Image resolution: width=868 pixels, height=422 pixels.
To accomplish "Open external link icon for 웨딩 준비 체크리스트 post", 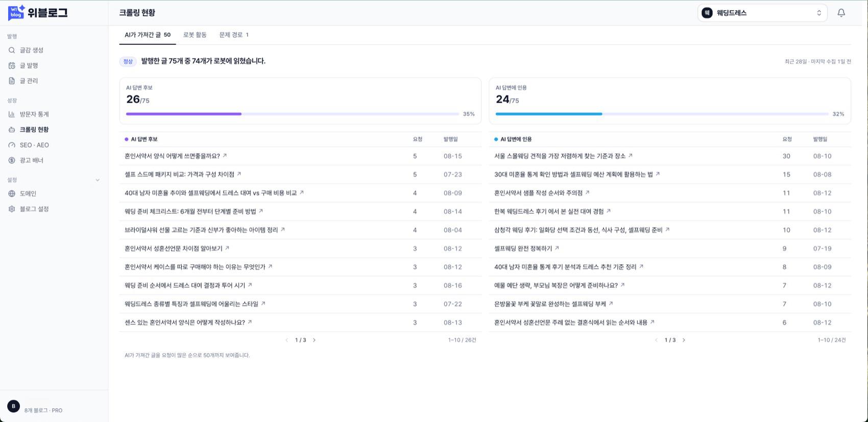I will (x=261, y=211).
